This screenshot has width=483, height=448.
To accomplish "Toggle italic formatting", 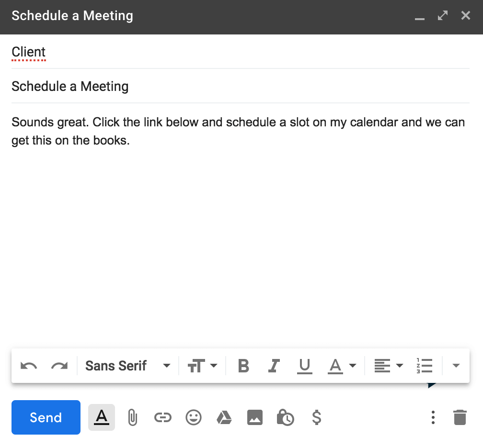I will pos(274,366).
